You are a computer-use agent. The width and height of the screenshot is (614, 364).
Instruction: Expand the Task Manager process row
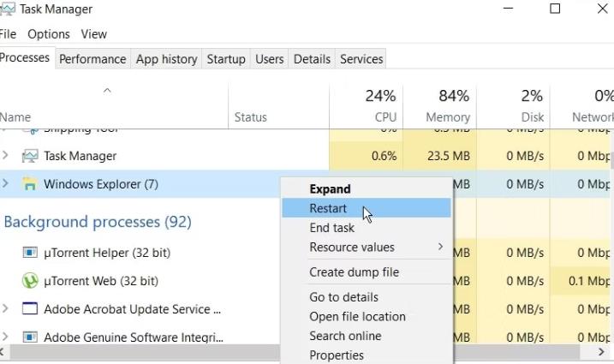(x=5, y=156)
